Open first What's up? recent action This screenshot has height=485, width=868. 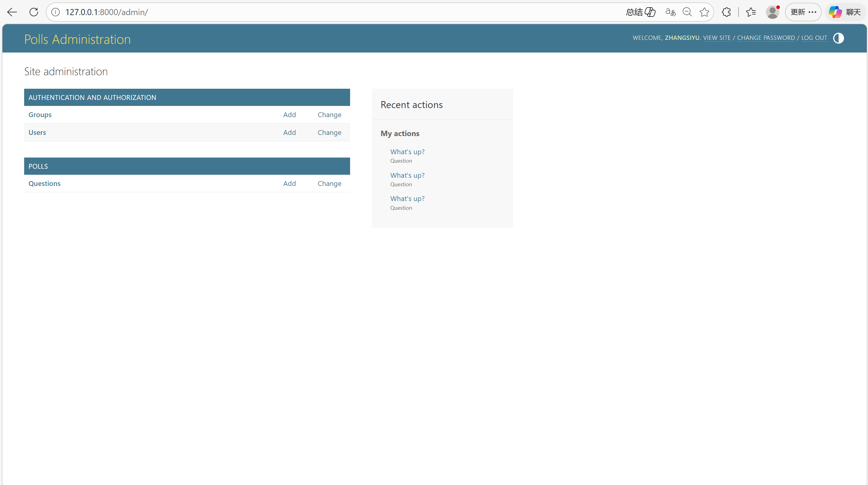point(407,152)
